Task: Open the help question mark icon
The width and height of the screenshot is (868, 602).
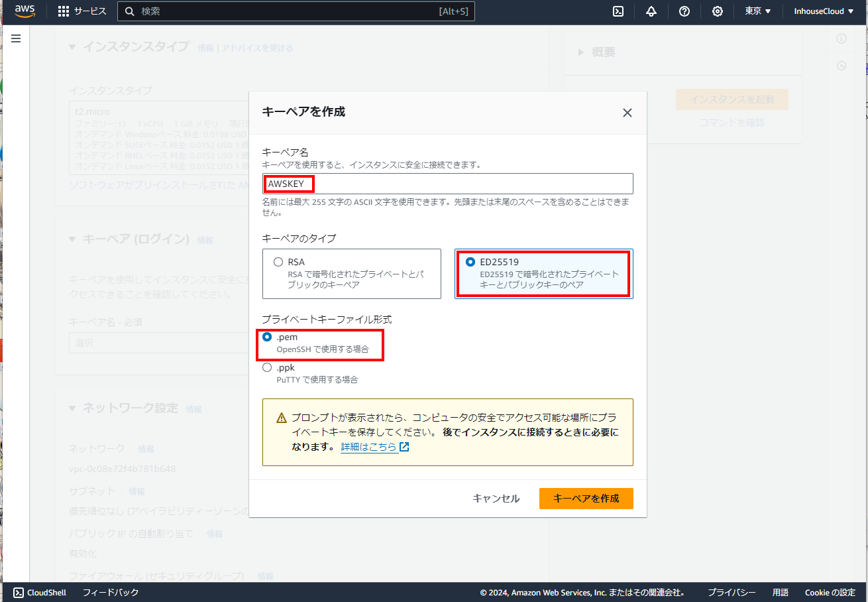Action: pos(684,11)
